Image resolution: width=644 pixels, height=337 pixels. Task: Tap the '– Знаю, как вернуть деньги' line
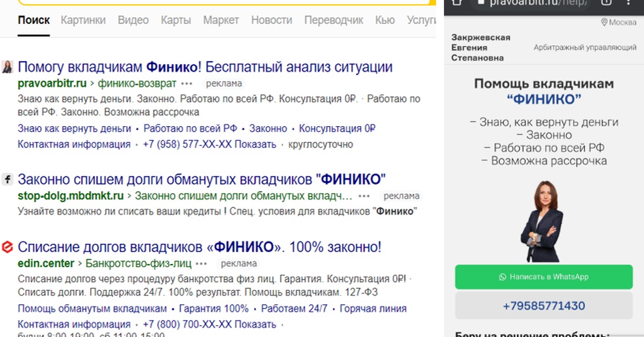[544, 122]
